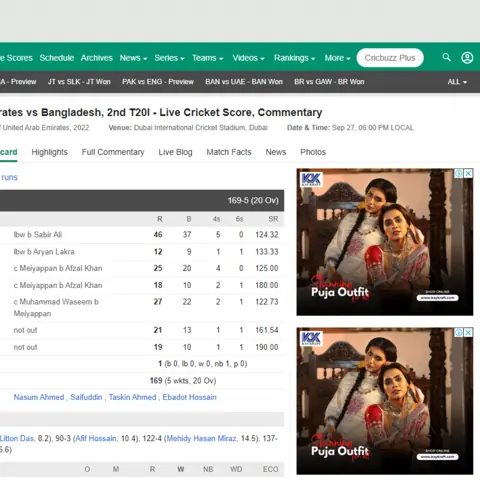Expand the Videos dropdown menu

coord(248,58)
